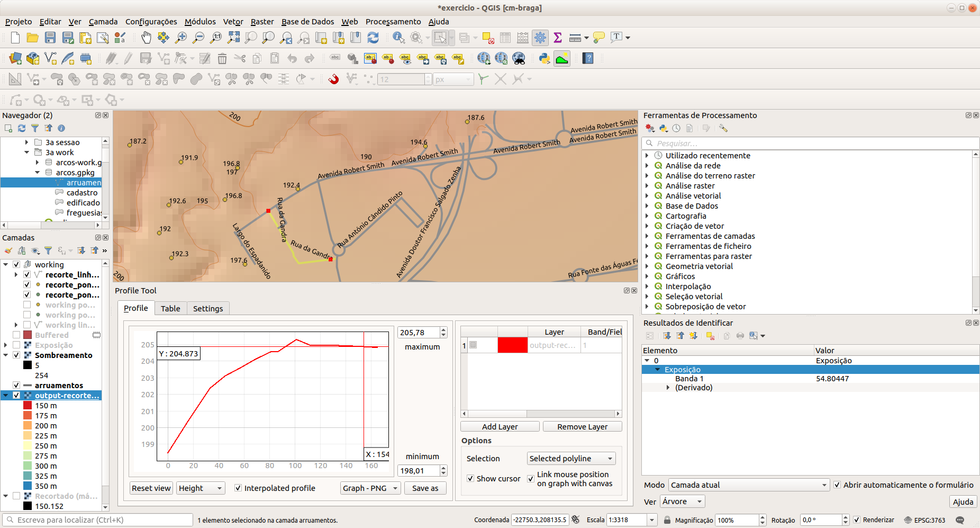Open the Graph - PNG format dropdown
This screenshot has height=528, width=980.
[x=370, y=488]
